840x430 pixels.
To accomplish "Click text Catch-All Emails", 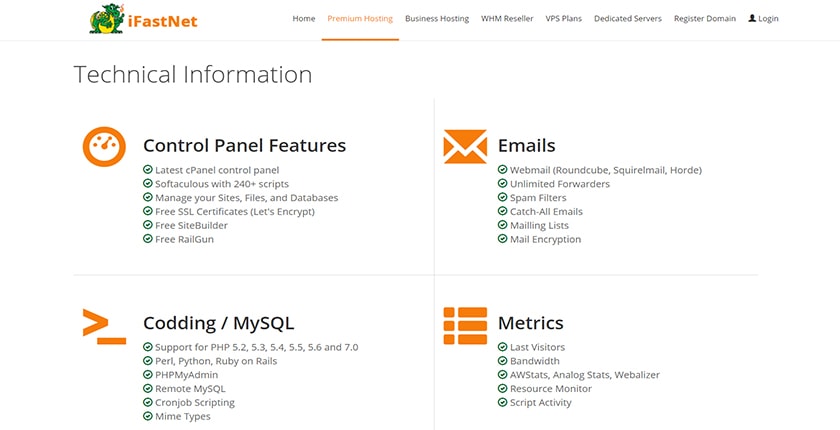I will [x=546, y=212].
